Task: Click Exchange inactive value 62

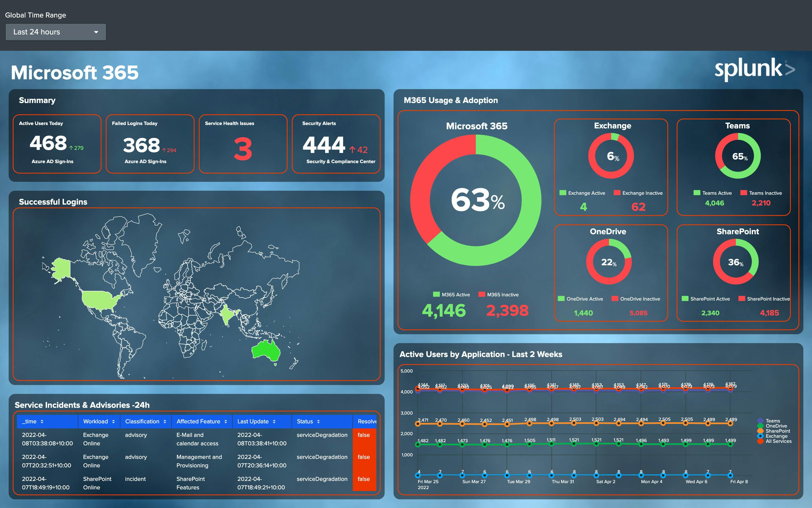Action: 638,207
